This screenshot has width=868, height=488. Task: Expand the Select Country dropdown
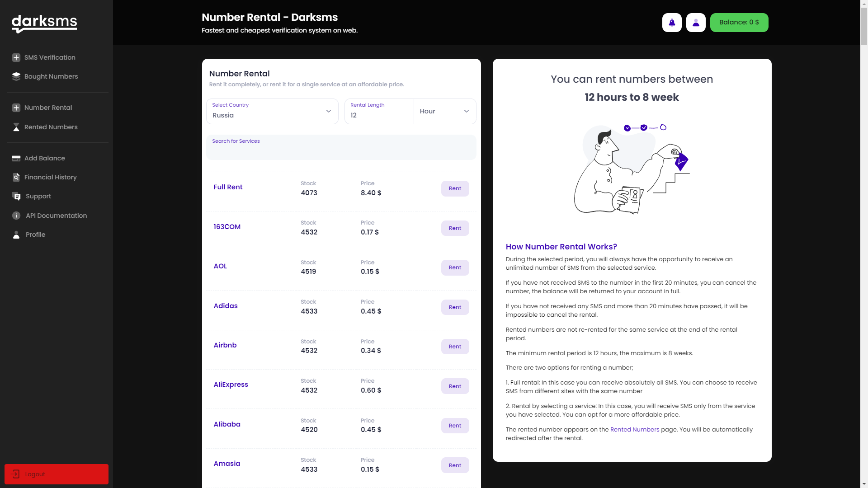[x=272, y=111]
